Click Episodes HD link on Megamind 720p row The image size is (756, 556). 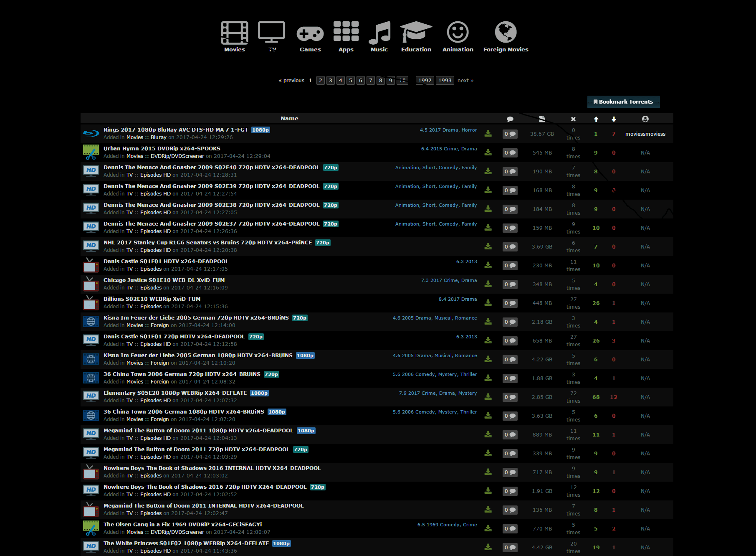[155, 457]
